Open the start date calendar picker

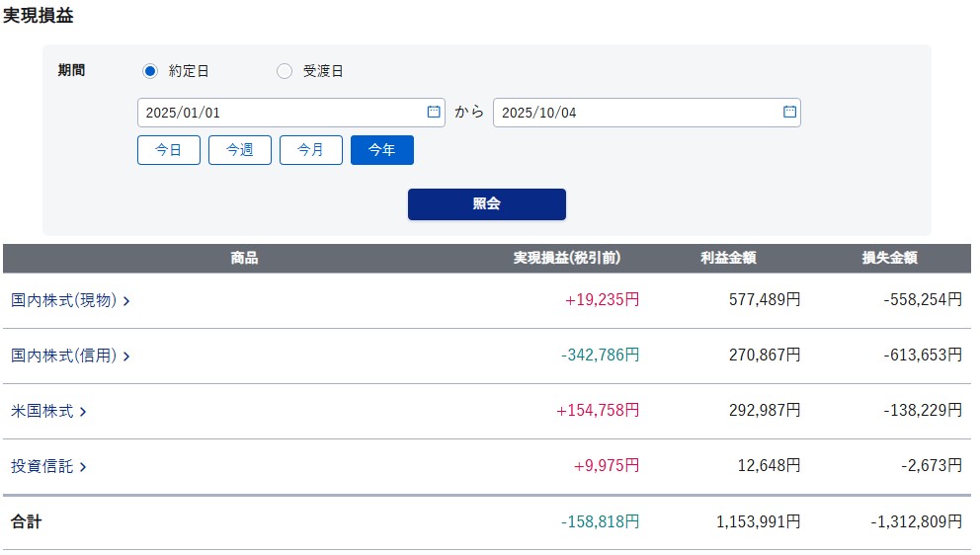click(433, 113)
